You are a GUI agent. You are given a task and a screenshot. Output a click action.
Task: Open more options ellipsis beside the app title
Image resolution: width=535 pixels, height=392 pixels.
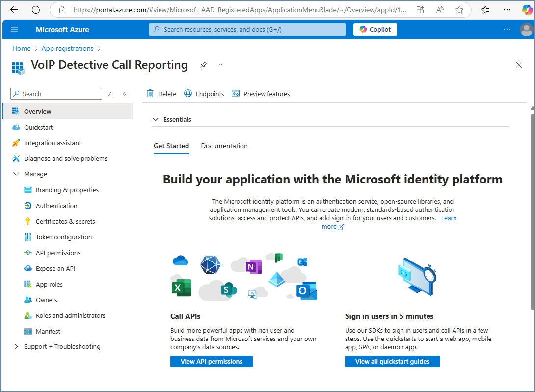(219, 65)
